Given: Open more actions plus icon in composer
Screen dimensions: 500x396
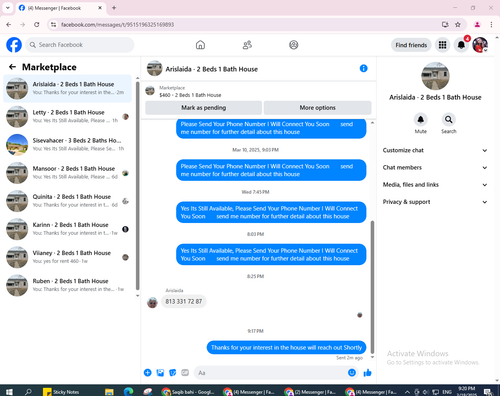Looking at the screenshot, I should coord(148,373).
